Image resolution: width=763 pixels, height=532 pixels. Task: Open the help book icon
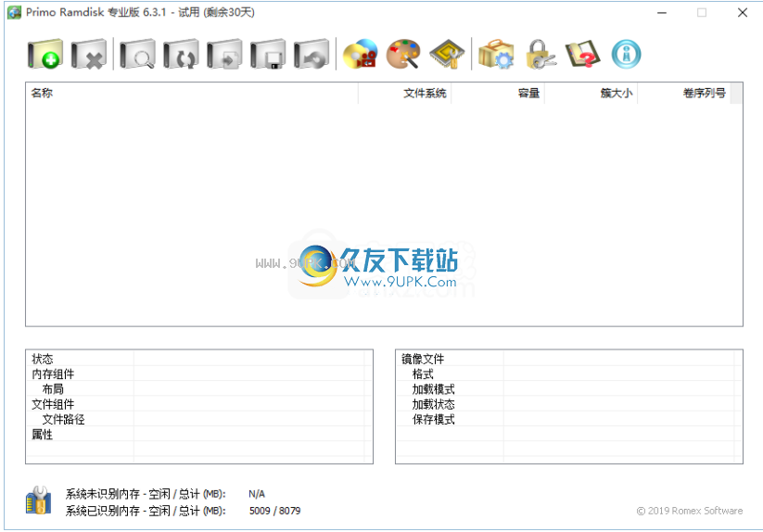[582, 54]
